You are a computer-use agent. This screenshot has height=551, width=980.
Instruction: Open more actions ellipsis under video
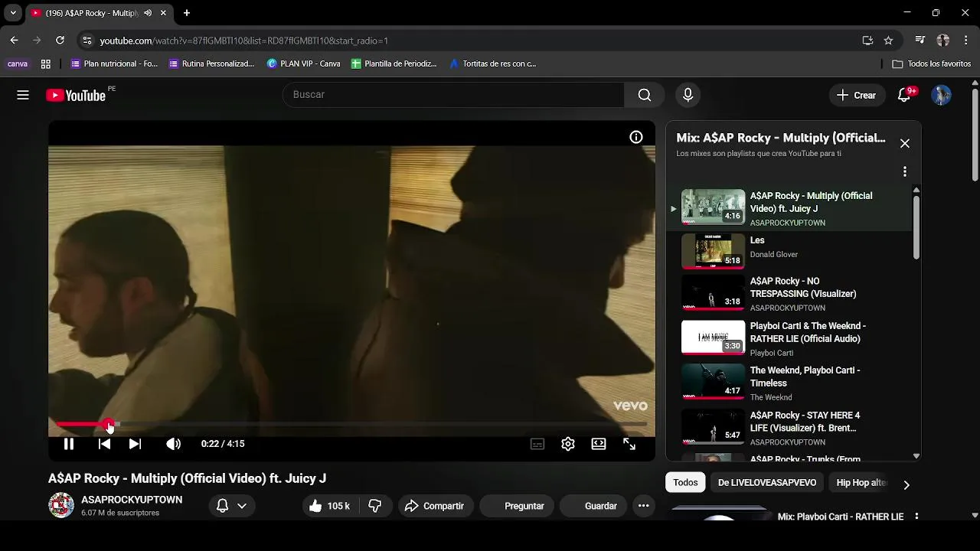643,506
